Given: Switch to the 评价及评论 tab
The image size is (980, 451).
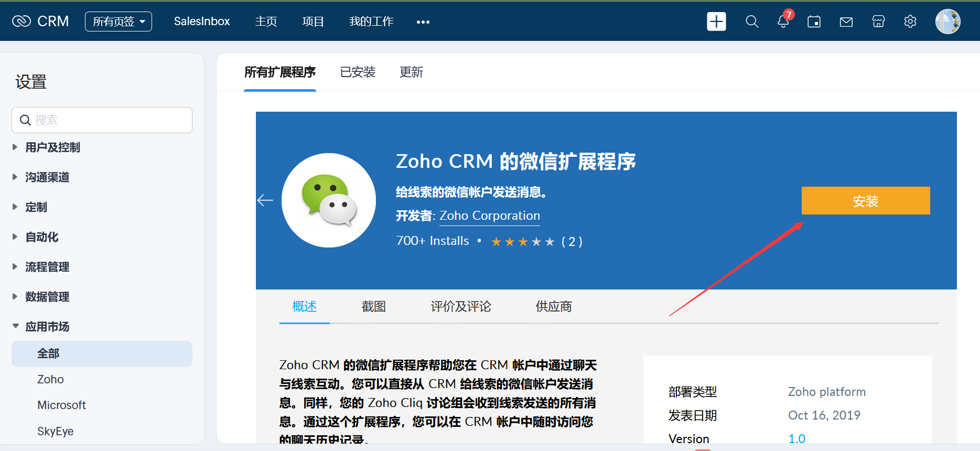Looking at the screenshot, I should tap(460, 307).
